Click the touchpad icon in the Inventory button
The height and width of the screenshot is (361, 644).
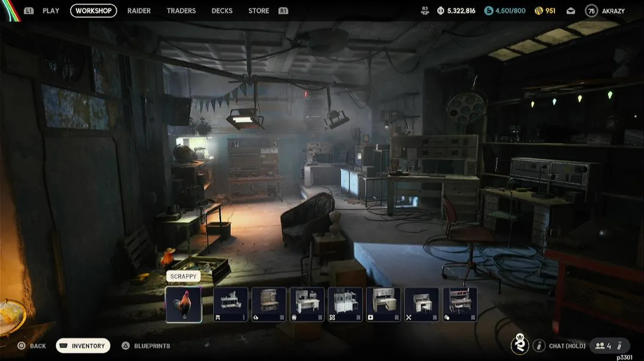pyautogui.click(x=64, y=346)
